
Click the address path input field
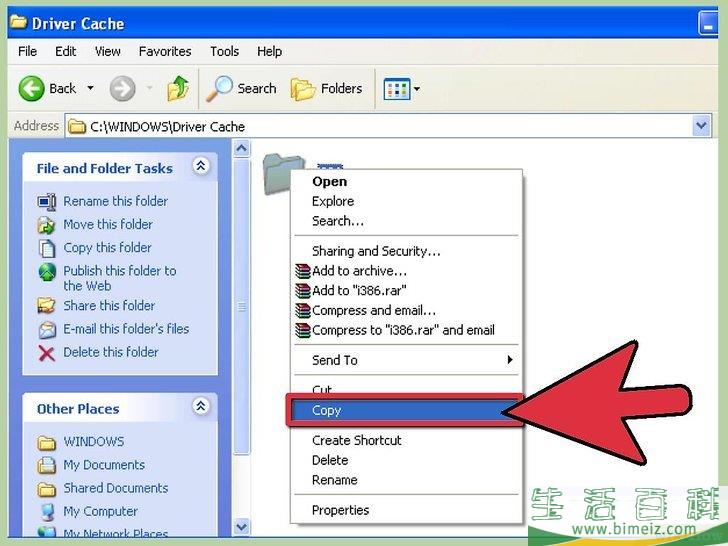(380, 127)
